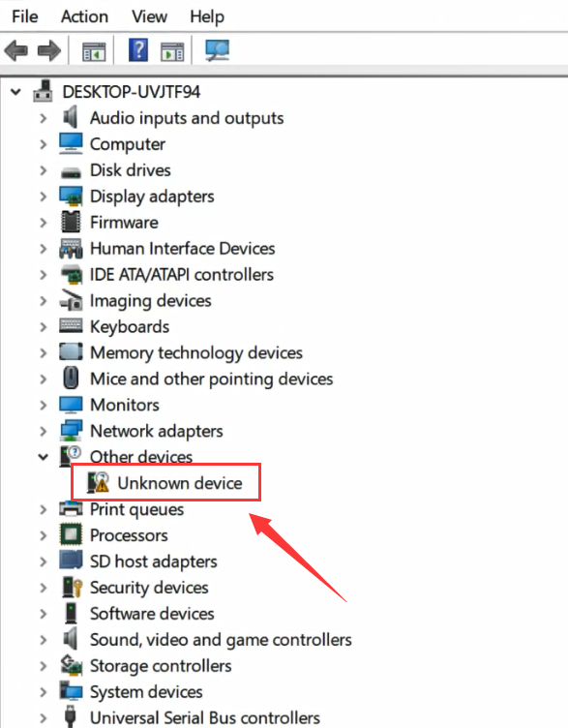This screenshot has width=568, height=728.
Task: Click the Show/Hide Console Tree toolbar icon
Action: (94, 51)
